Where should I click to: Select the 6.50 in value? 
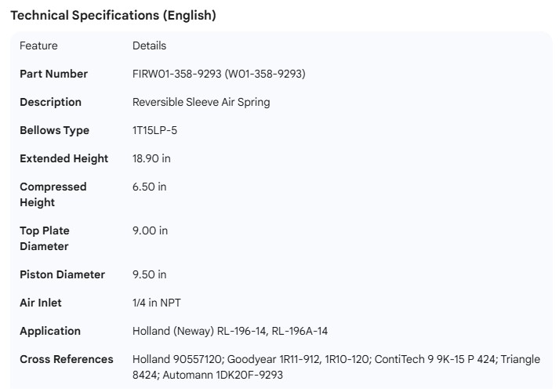click(x=149, y=187)
